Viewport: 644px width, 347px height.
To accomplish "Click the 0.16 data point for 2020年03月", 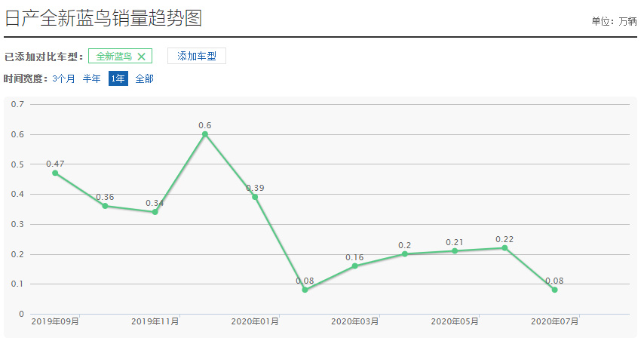I will point(355,266).
